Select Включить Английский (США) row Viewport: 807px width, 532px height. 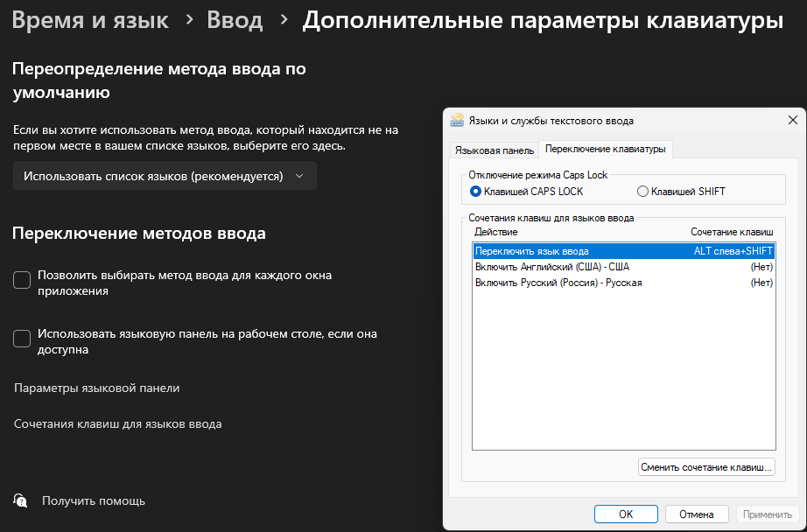click(x=624, y=267)
